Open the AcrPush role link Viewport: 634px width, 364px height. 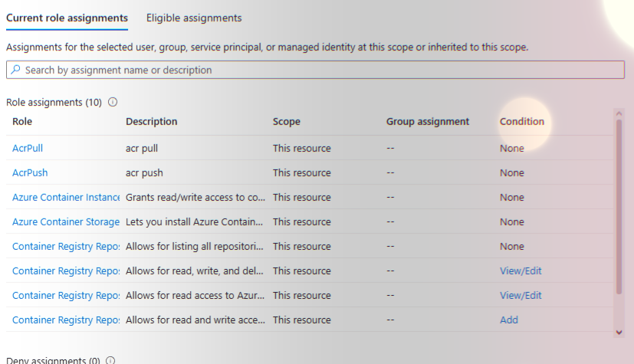[30, 172]
